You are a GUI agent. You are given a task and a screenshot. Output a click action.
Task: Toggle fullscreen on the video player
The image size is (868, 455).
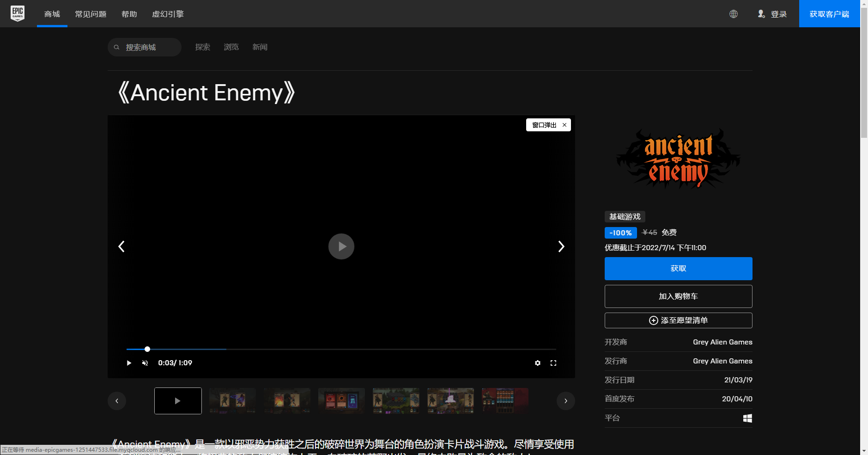554,363
